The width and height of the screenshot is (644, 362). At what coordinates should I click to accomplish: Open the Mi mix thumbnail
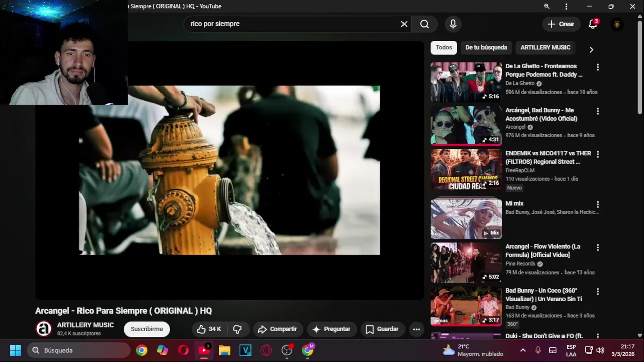(x=466, y=219)
